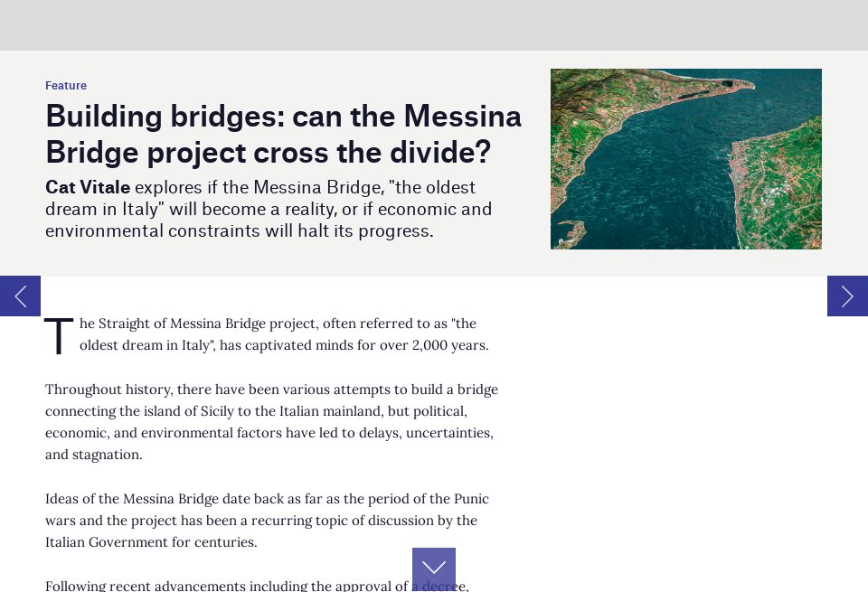Image resolution: width=868 pixels, height=592 pixels.
Task: Activate the purple scroll-down chevron below the text
Action: 434,568
